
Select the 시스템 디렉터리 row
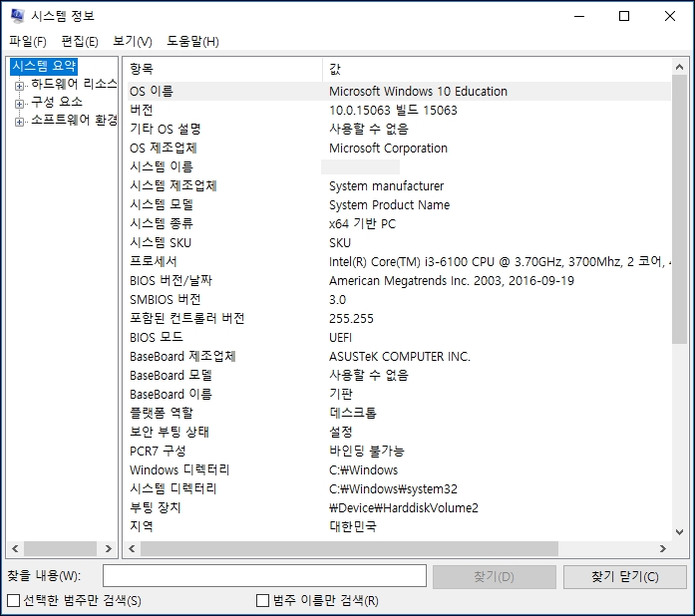(399, 488)
